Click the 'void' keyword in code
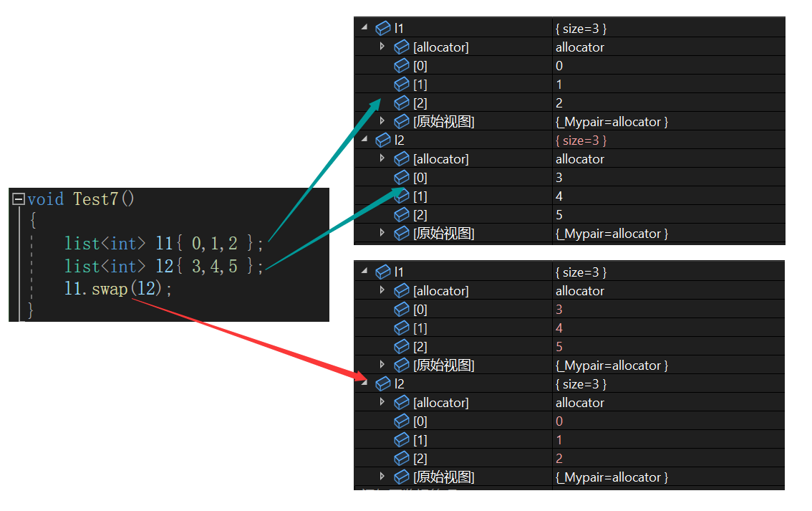 (46, 199)
